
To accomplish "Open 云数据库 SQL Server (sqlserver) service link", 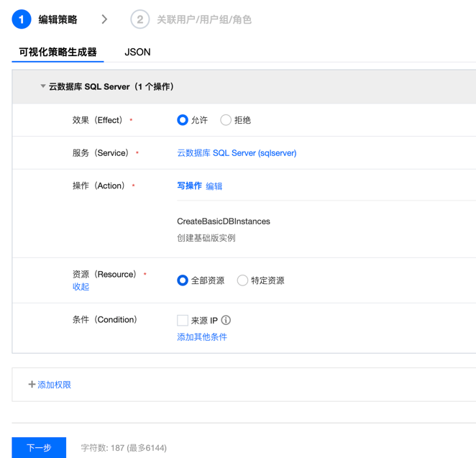I will click(237, 153).
